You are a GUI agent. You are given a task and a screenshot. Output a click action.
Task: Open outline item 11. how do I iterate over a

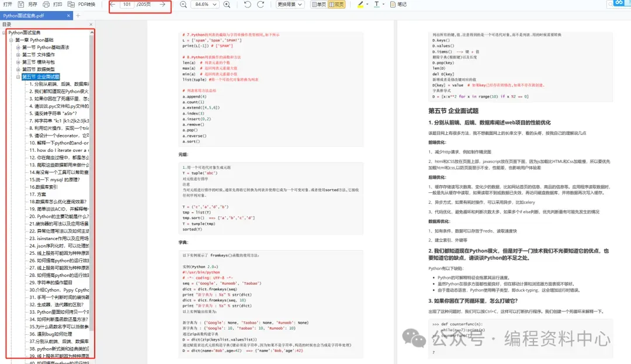[x=59, y=150]
